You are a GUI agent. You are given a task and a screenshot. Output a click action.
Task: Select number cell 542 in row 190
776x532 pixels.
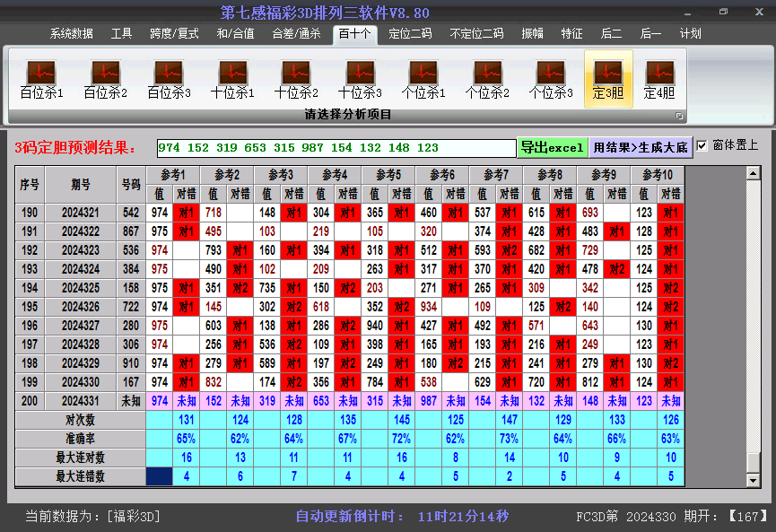(x=131, y=213)
